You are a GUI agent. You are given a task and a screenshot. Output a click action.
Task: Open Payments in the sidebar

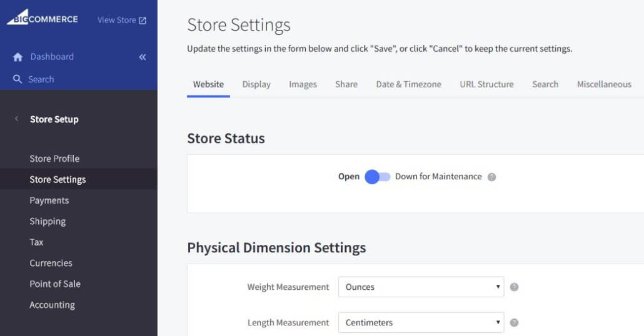(x=49, y=200)
